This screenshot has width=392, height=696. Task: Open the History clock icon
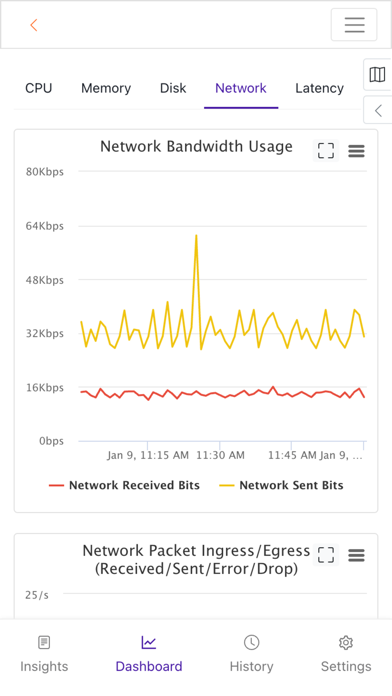pyautogui.click(x=251, y=642)
